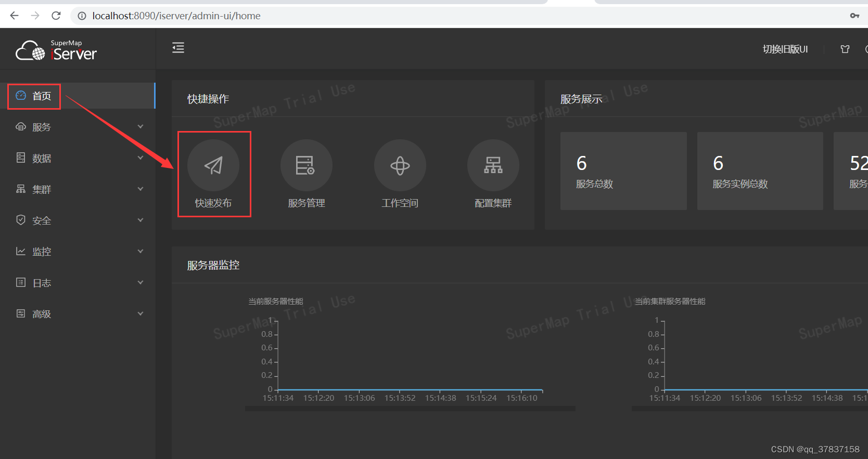Reload the page with refresh icon
The image size is (868, 459).
56,16
